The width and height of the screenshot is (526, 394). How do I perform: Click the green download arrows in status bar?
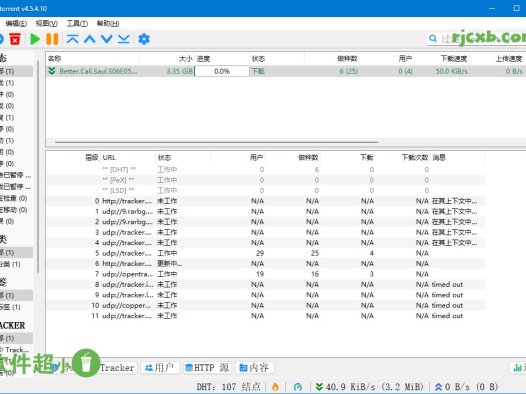pos(319,387)
